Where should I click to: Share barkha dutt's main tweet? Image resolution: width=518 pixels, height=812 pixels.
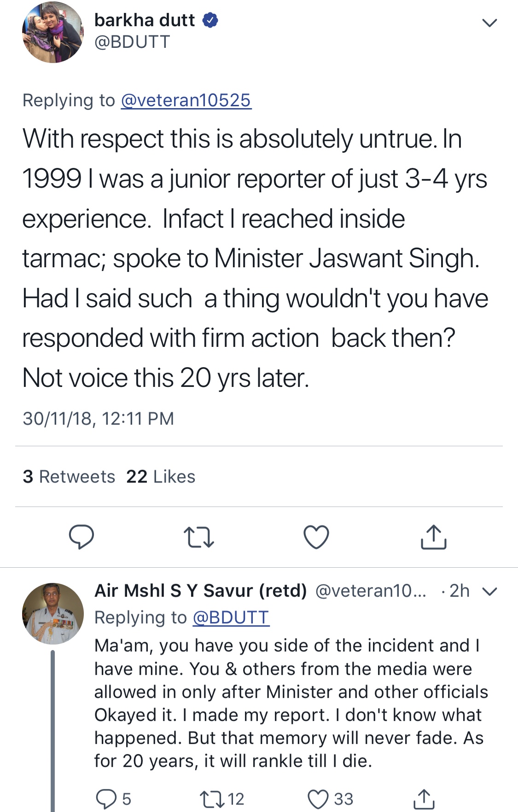point(433,537)
